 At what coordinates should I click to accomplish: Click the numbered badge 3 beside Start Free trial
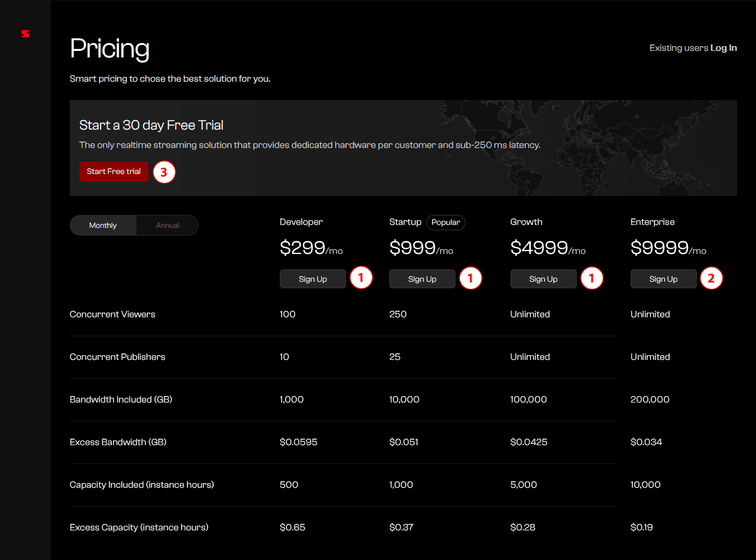point(164,172)
